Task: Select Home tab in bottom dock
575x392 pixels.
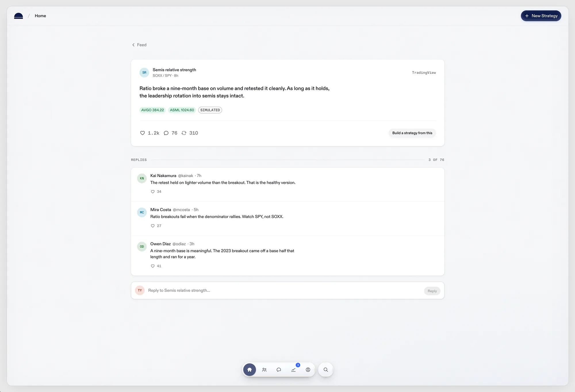Action: 250,370
